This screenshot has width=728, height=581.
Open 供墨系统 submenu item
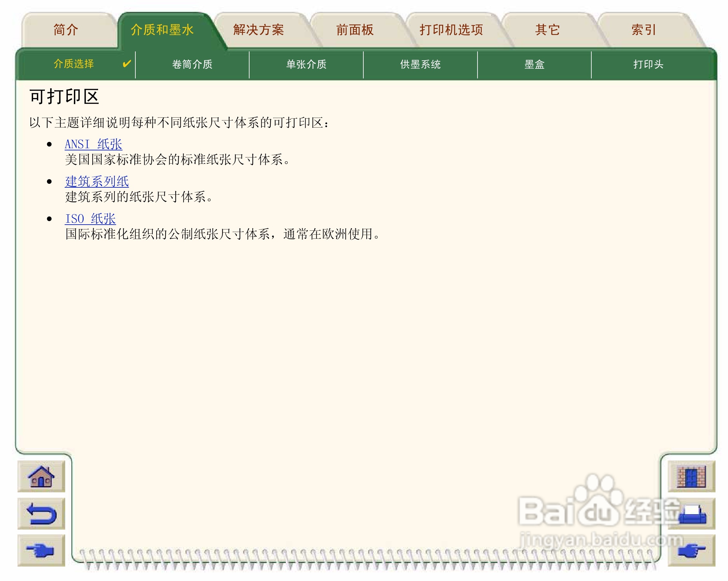(420, 64)
